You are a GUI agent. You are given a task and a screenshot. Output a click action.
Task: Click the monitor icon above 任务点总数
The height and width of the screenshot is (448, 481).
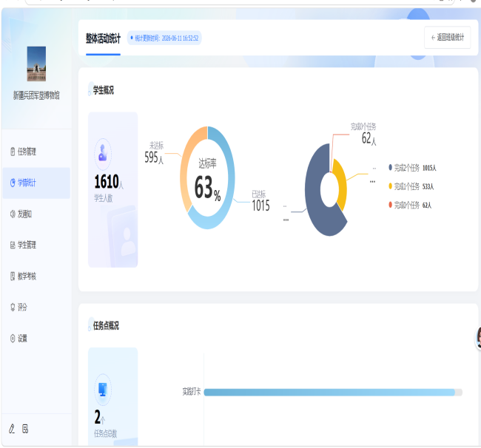103,390
